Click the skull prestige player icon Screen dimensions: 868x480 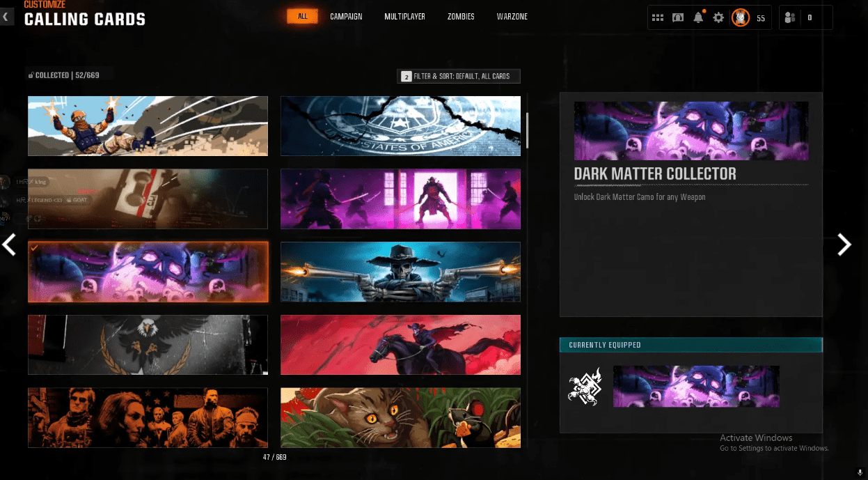741,18
